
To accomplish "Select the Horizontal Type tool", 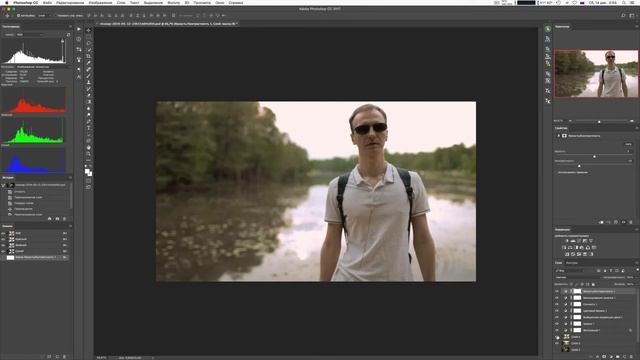I will pyautogui.click(x=89, y=128).
